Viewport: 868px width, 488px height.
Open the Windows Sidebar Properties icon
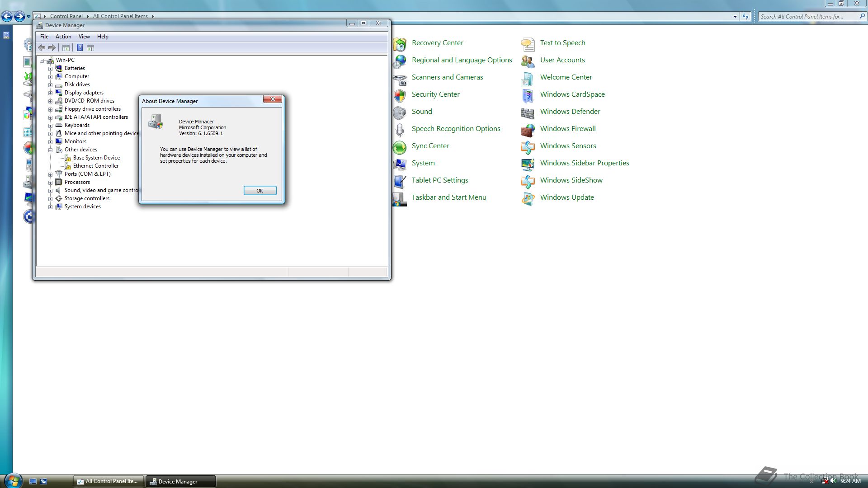click(x=528, y=164)
